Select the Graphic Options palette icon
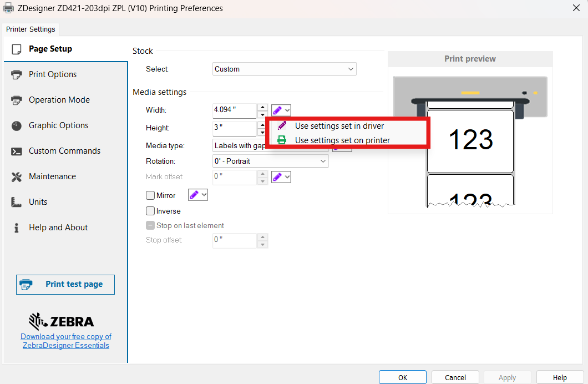The height and width of the screenshot is (384, 588). 17,125
